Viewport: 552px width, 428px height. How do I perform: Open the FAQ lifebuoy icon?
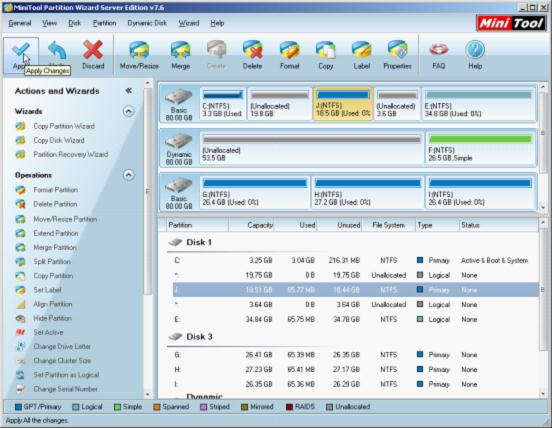point(439,50)
